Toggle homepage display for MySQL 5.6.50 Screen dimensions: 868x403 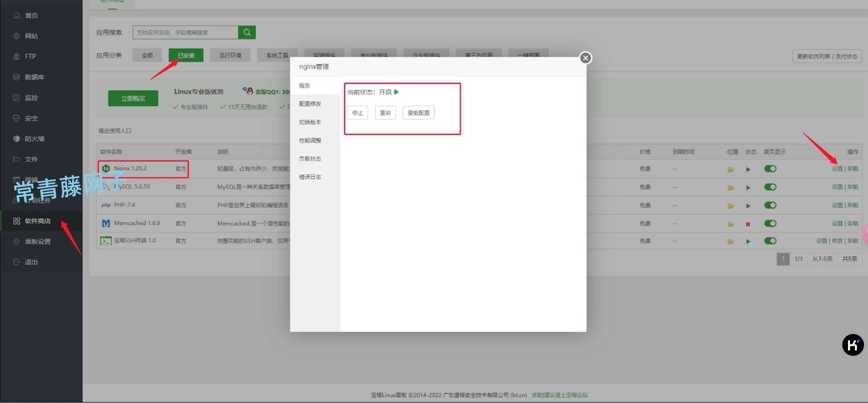pyautogui.click(x=770, y=187)
